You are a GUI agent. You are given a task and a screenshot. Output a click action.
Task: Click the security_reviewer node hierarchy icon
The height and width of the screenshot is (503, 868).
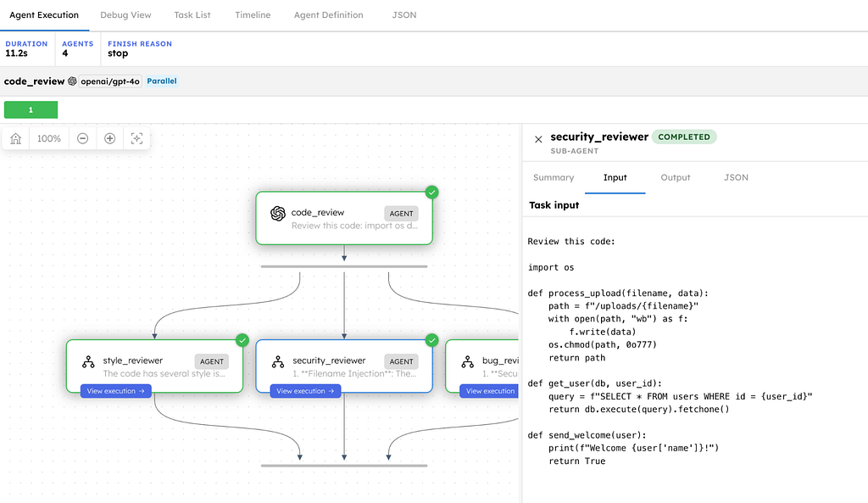pos(277,361)
